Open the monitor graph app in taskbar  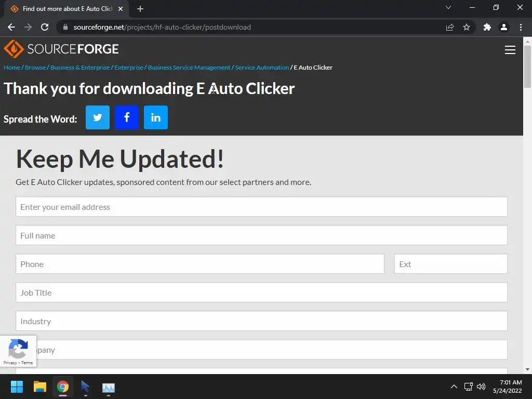coord(109,387)
